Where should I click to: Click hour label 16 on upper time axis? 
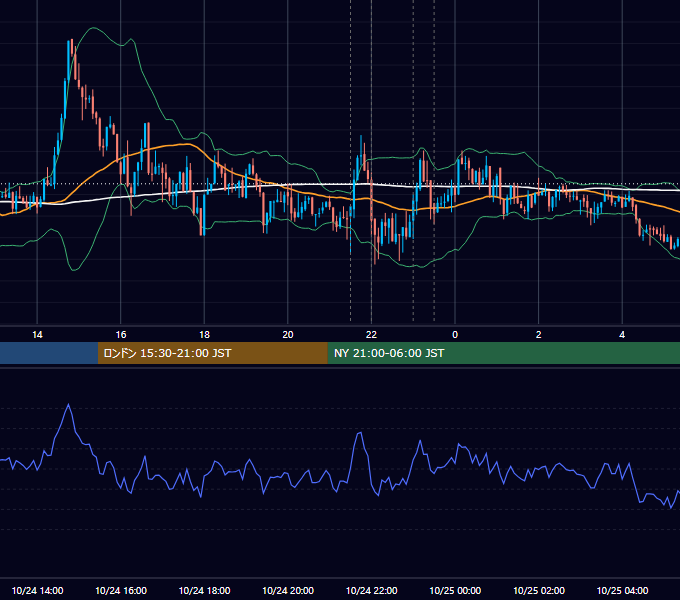121,335
